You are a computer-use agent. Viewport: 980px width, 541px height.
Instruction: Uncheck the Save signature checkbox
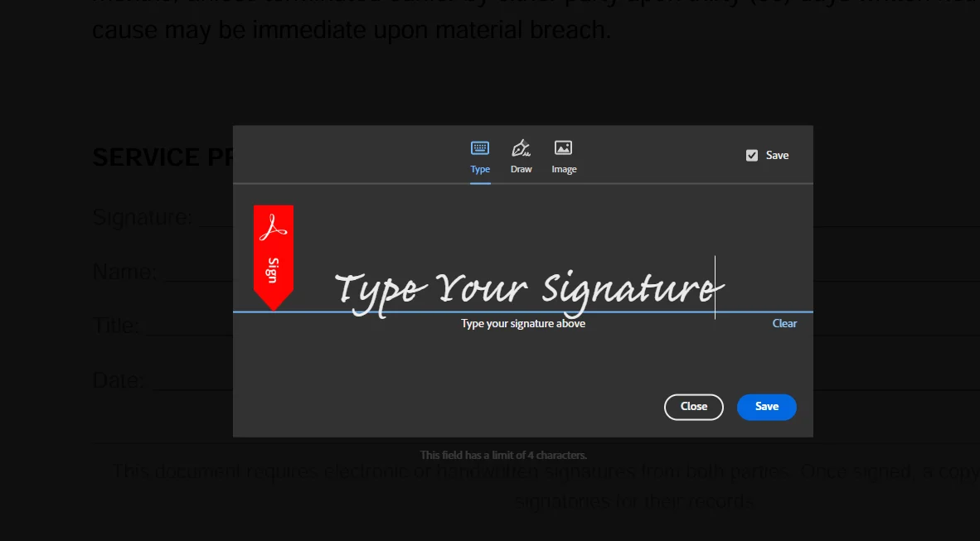(752, 156)
